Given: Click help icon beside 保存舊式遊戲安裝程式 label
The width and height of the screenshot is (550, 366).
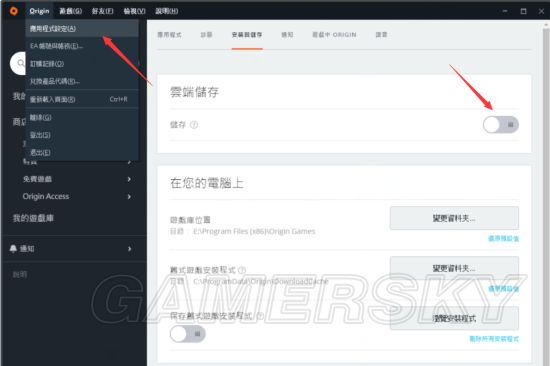Looking at the screenshot, I should (260, 316).
